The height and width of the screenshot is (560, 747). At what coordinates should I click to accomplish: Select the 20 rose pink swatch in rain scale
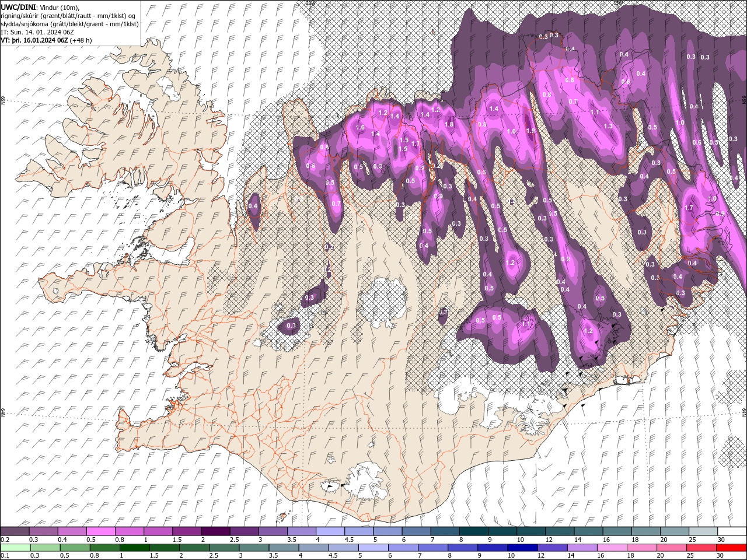tap(673, 547)
